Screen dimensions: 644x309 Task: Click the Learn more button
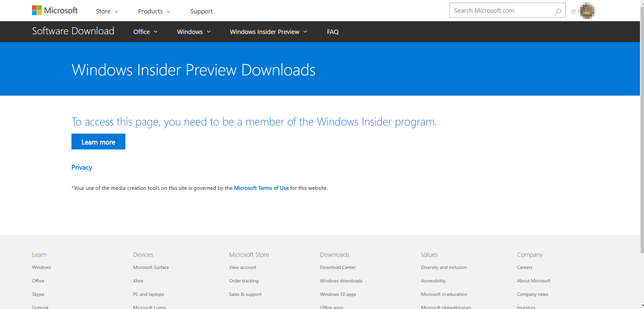[x=98, y=142]
